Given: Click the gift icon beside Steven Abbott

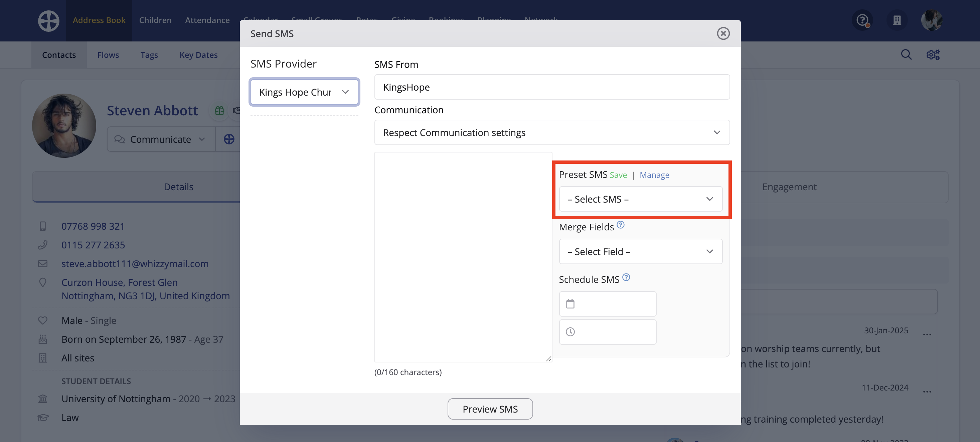Looking at the screenshot, I should pyautogui.click(x=219, y=110).
